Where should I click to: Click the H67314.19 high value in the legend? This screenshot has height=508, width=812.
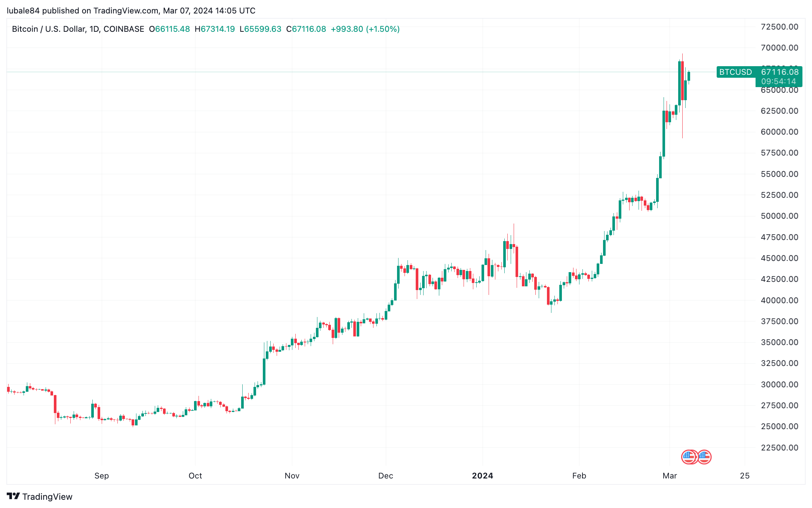click(x=215, y=29)
